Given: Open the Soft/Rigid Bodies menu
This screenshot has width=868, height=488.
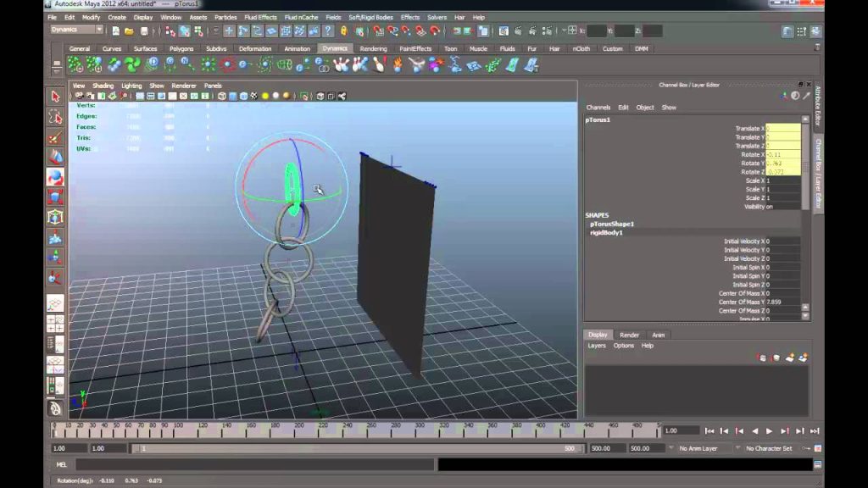Looking at the screenshot, I should click(x=370, y=18).
